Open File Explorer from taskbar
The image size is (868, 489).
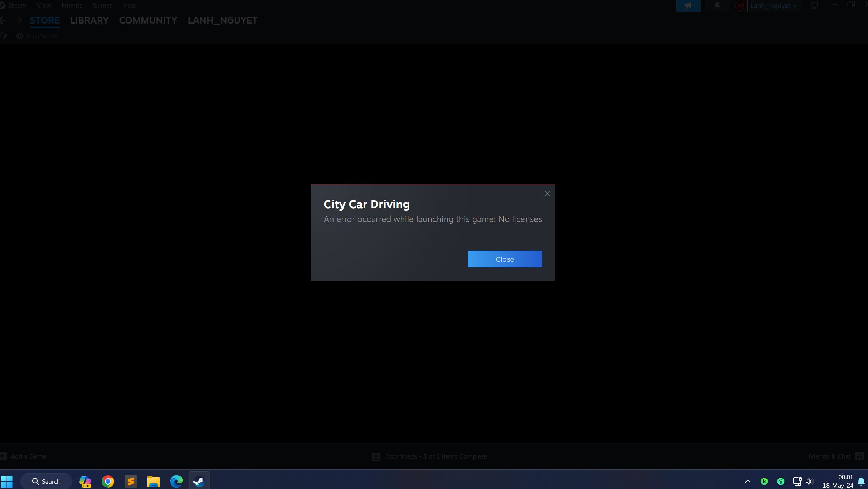153,481
